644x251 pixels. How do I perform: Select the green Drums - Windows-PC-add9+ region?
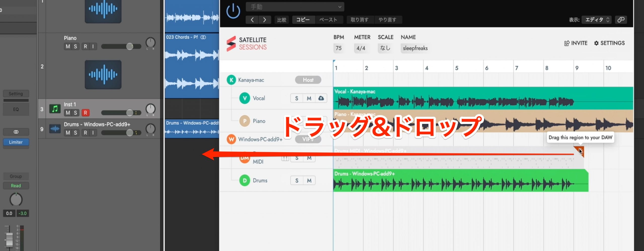461,180
